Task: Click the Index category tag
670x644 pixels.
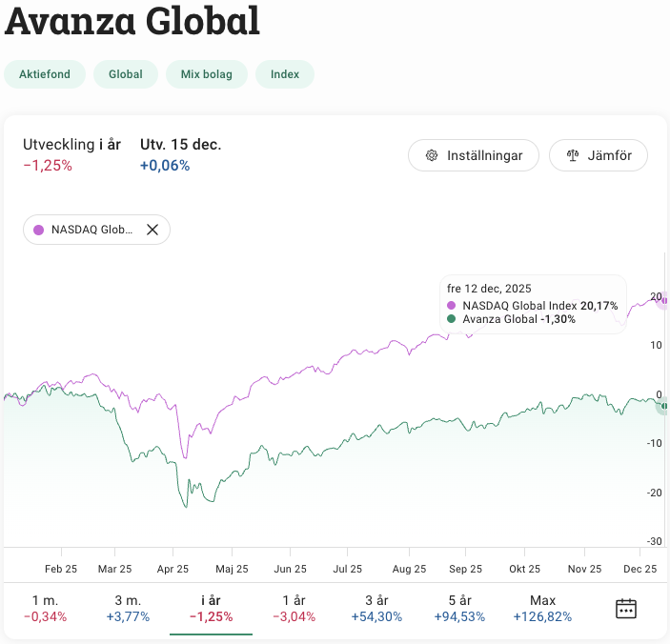Action: coord(285,74)
